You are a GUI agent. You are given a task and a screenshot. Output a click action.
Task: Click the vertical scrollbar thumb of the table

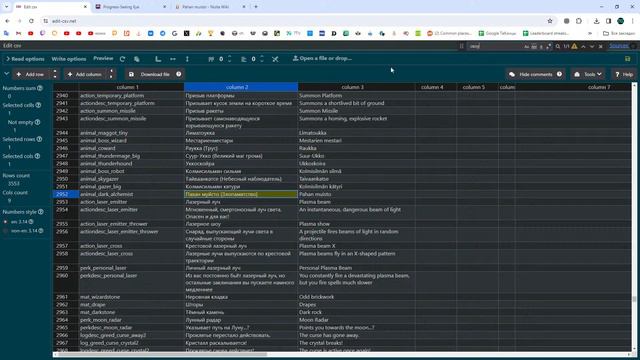(634, 299)
